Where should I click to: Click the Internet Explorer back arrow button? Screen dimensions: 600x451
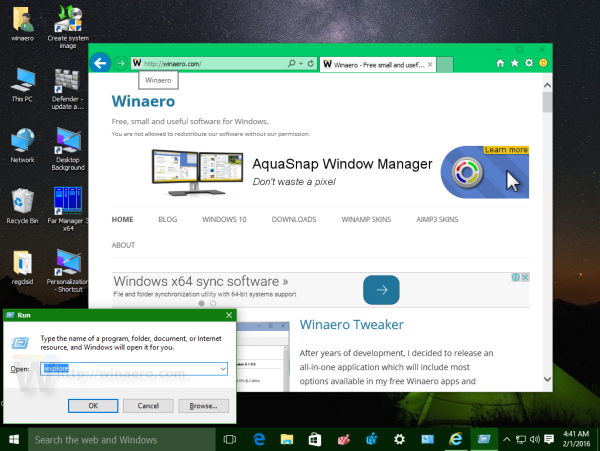point(100,63)
